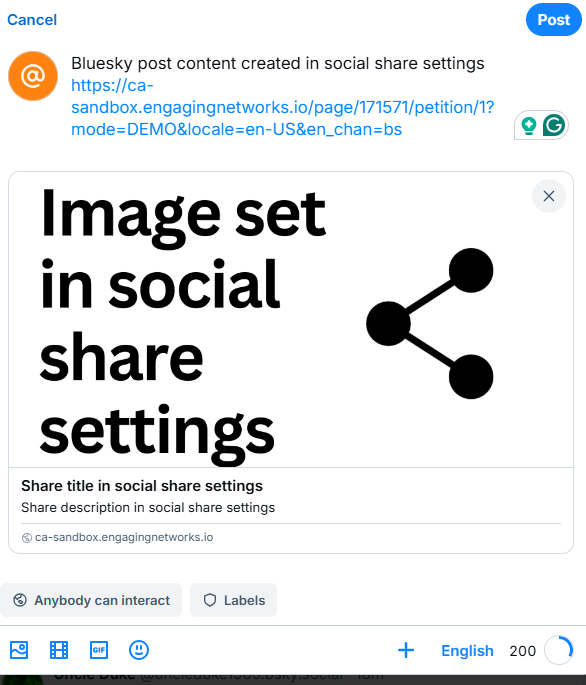Open the emoji smiley picker

pyautogui.click(x=139, y=650)
